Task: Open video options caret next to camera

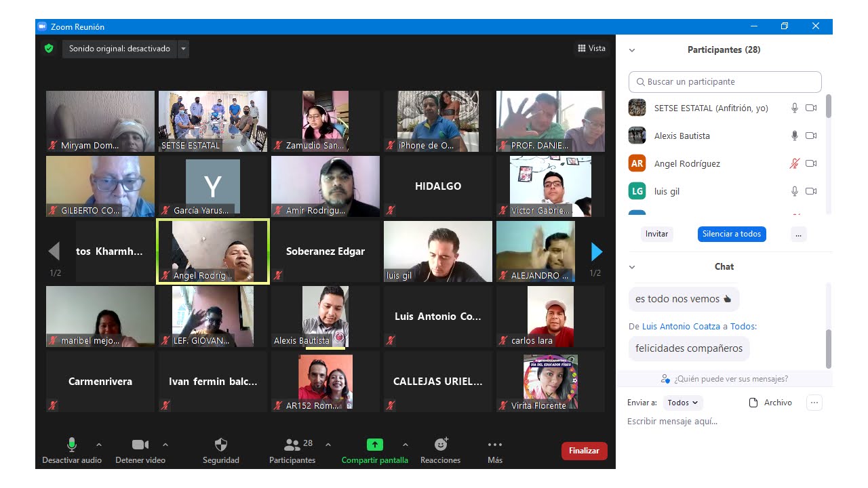Action: pos(165,445)
